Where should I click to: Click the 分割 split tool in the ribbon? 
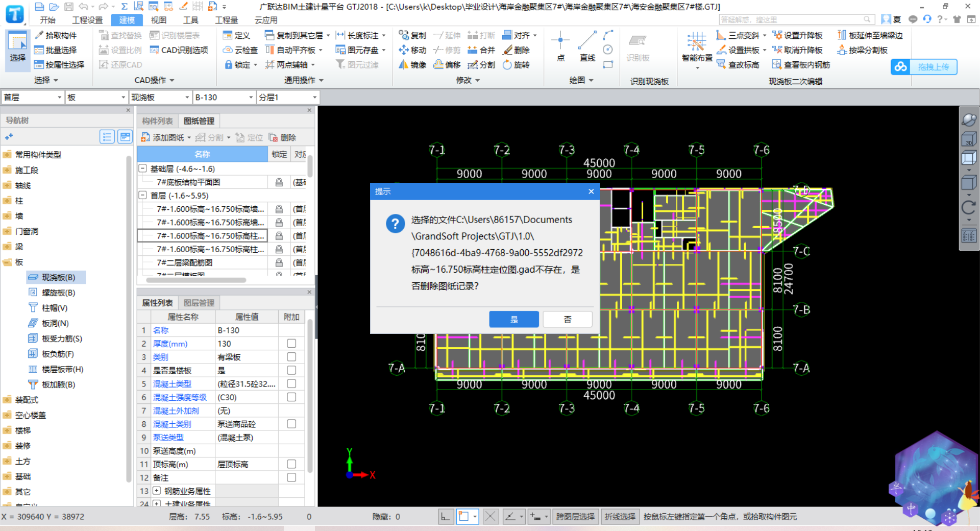481,65
